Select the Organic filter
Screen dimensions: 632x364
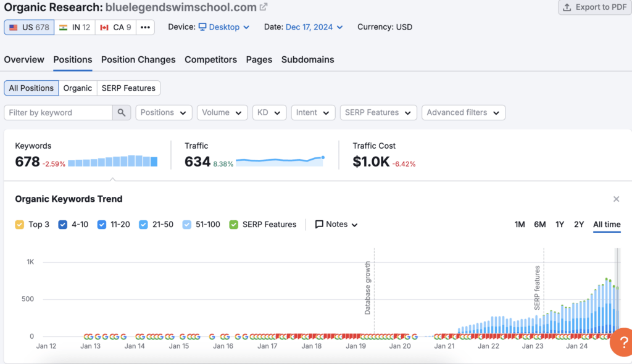78,88
